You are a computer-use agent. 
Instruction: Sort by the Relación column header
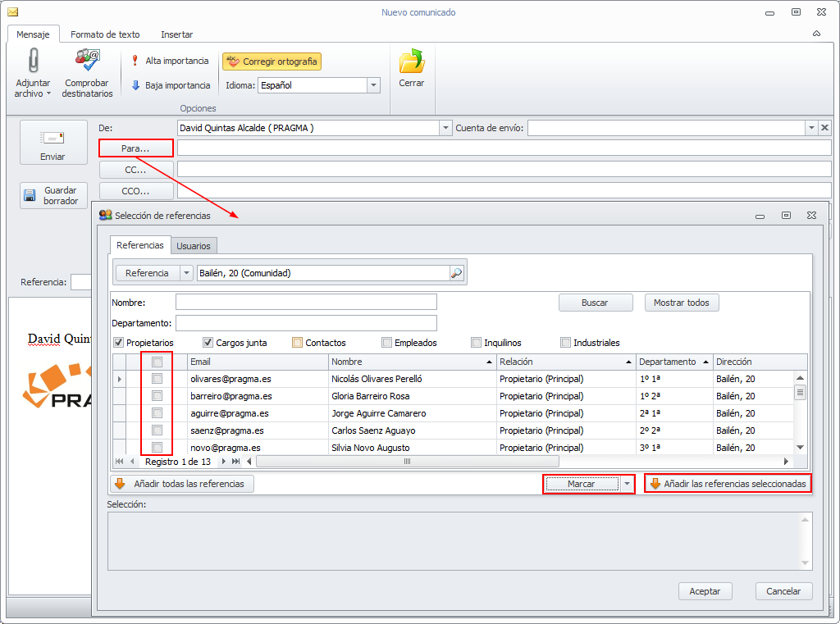(566, 362)
